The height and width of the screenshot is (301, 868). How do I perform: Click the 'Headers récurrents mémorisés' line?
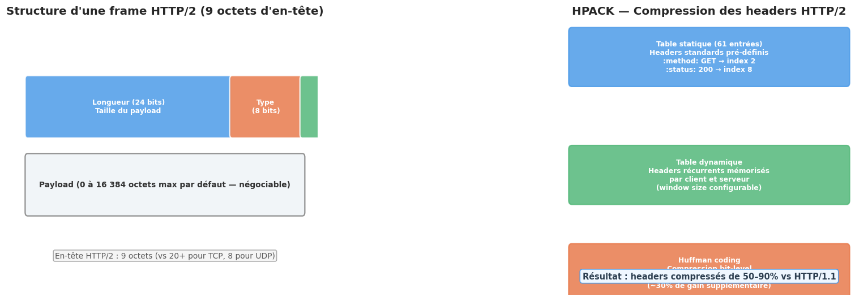(709, 171)
